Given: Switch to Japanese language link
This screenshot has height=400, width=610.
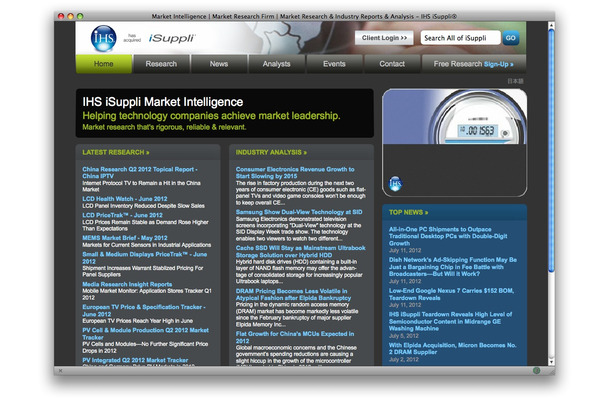Looking at the screenshot, I should pyautogui.click(x=515, y=81).
